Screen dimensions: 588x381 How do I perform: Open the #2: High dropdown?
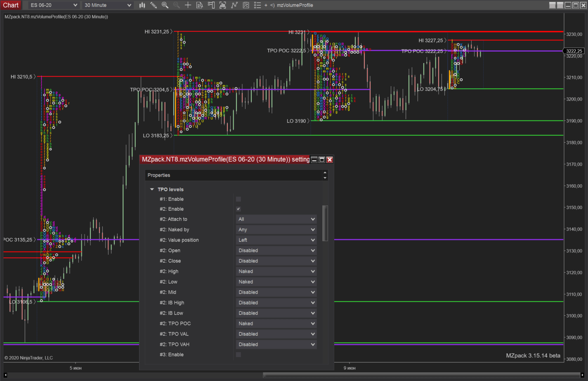276,271
